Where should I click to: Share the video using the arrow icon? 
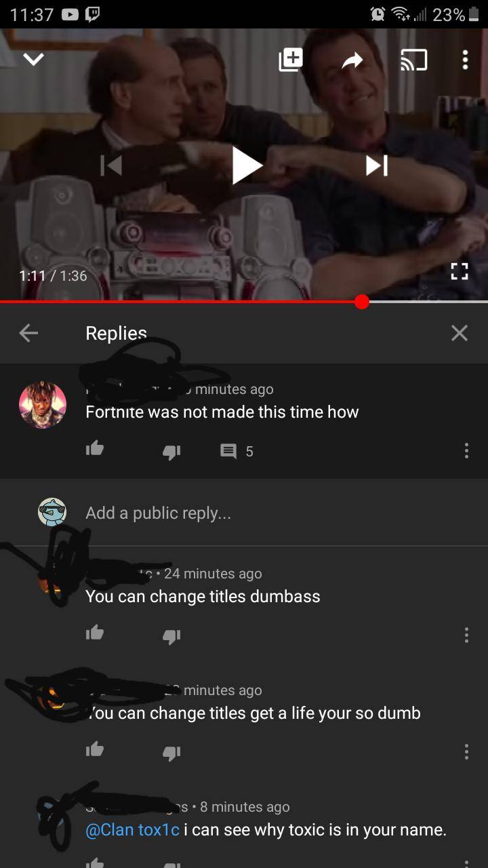[352, 61]
